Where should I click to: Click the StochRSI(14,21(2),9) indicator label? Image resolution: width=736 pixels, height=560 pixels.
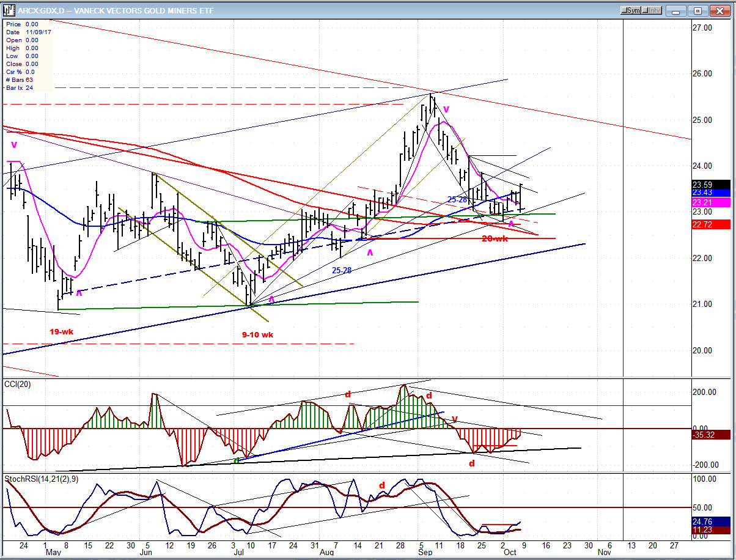[x=40, y=478]
